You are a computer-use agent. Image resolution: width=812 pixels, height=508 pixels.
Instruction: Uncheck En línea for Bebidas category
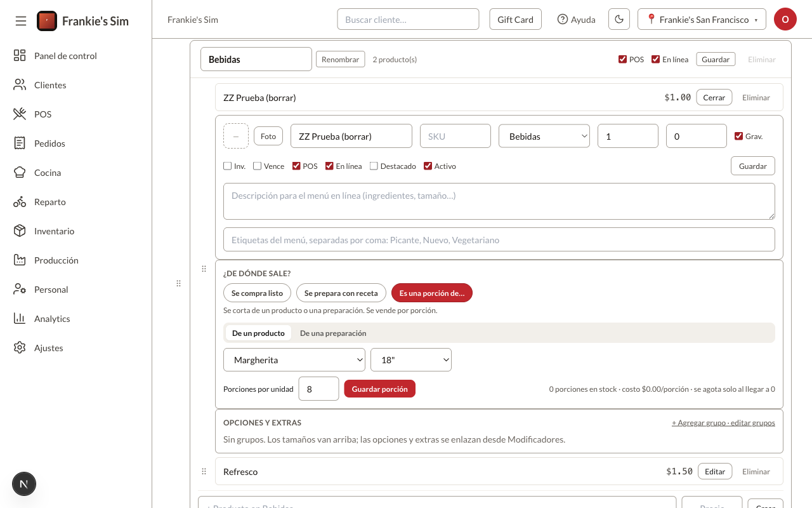pyautogui.click(x=656, y=60)
